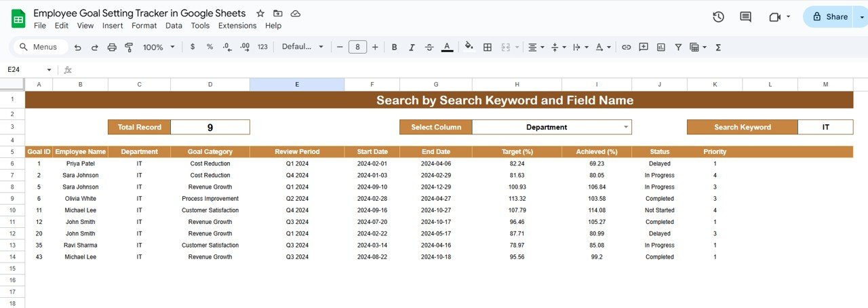Open the Format menu
Viewport: 868px width, 308px height.
(x=144, y=26)
